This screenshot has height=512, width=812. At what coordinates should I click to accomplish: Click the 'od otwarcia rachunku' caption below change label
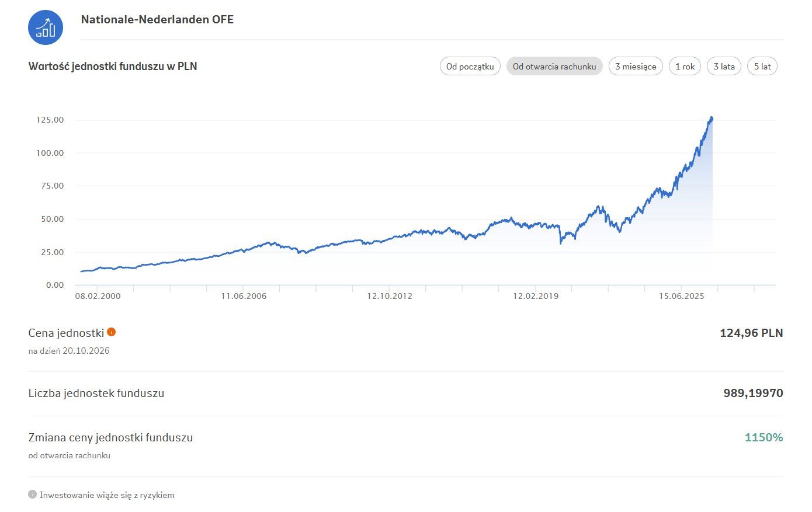(70, 455)
